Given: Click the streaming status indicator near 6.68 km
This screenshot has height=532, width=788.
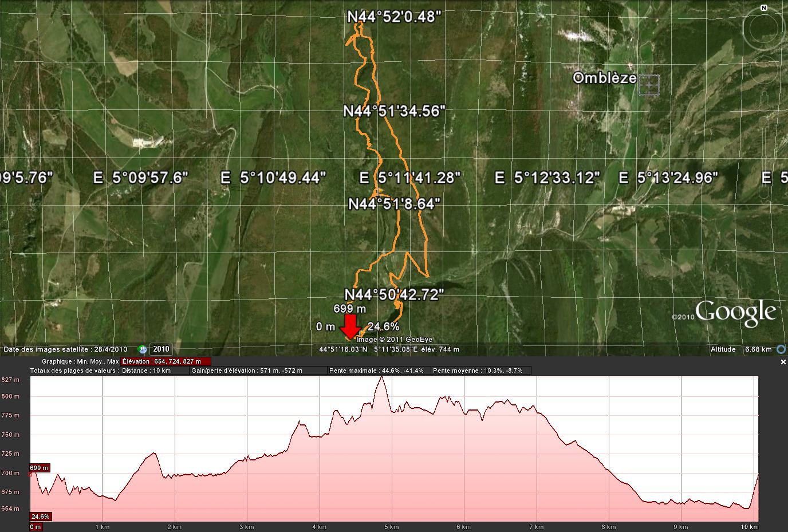Looking at the screenshot, I should click(x=781, y=349).
